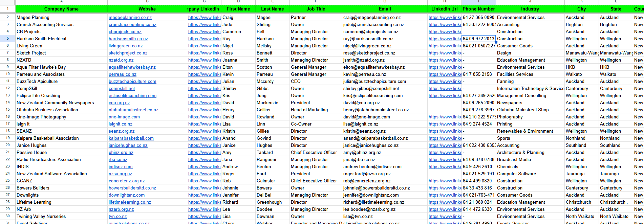Image resolution: width=644 pixels, height=224 pixels.
Task: Select cell Crunch Accounting Services
Action: point(61,25)
